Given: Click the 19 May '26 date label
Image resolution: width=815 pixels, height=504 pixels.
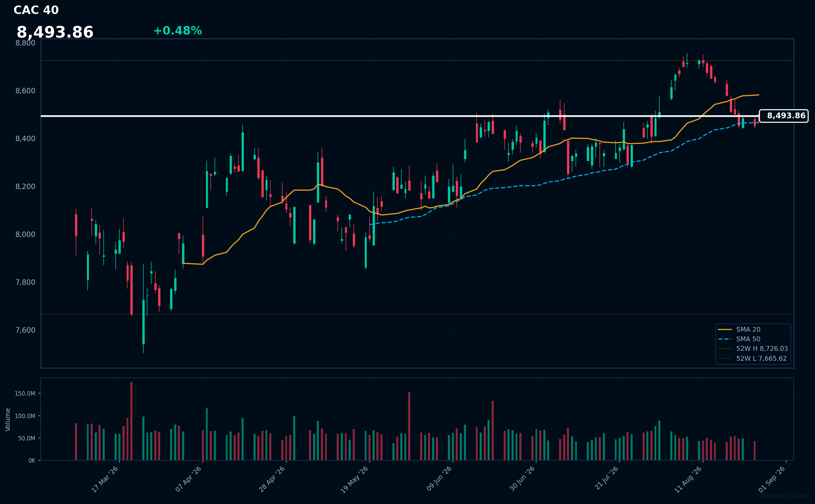Looking at the screenshot, I should tap(354, 479).
